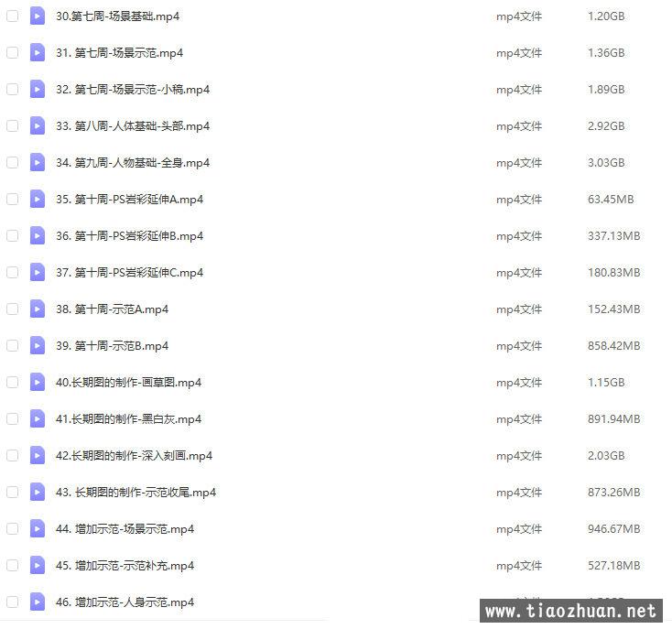
Task: Click the video icon for 35. PS岩彩延伸A.mp4
Action: pyautogui.click(x=38, y=200)
